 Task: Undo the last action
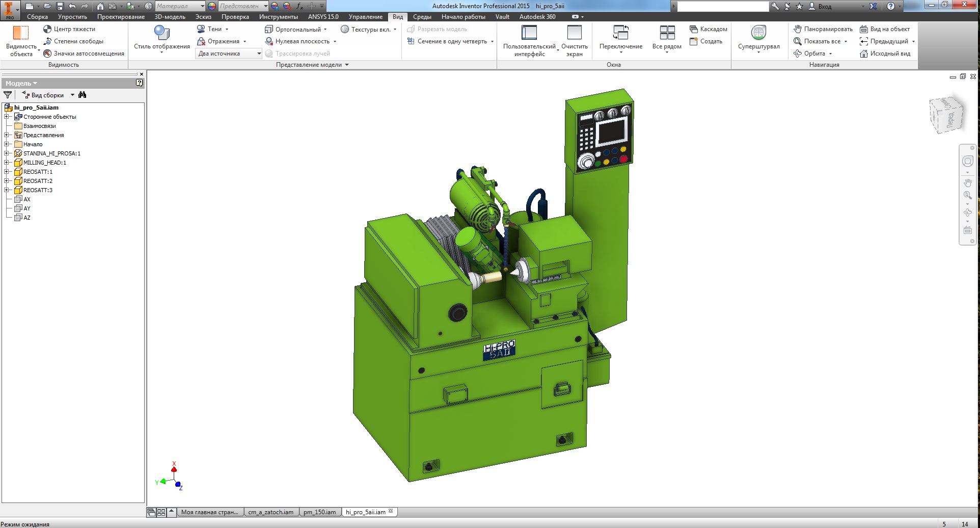coord(72,6)
